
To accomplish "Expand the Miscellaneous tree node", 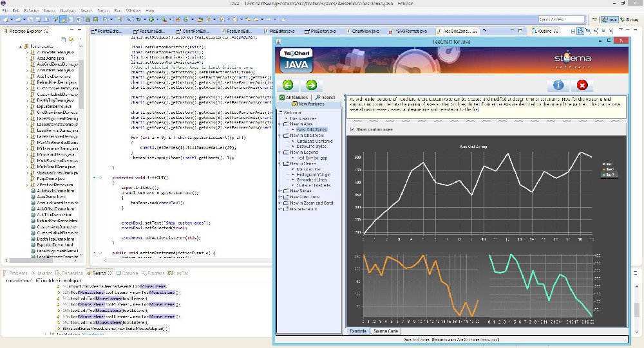I will pos(281,209).
